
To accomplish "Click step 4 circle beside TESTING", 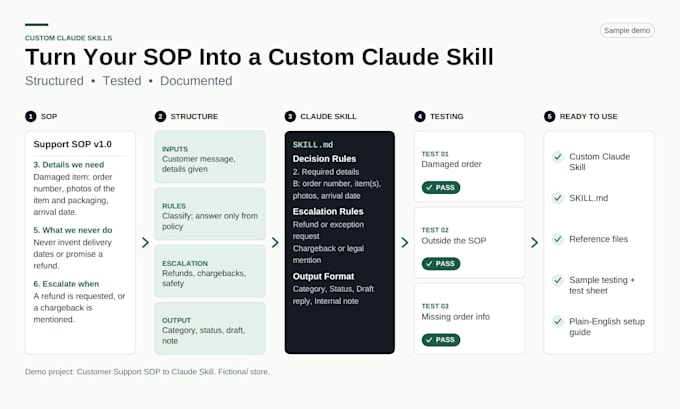I will click(420, 116).
